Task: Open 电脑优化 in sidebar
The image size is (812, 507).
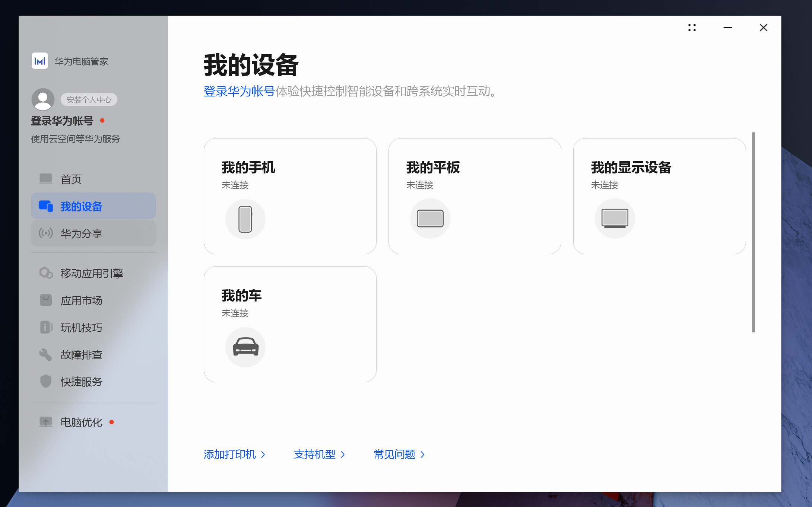Action: pyautogui.click(x=93, y=422)
